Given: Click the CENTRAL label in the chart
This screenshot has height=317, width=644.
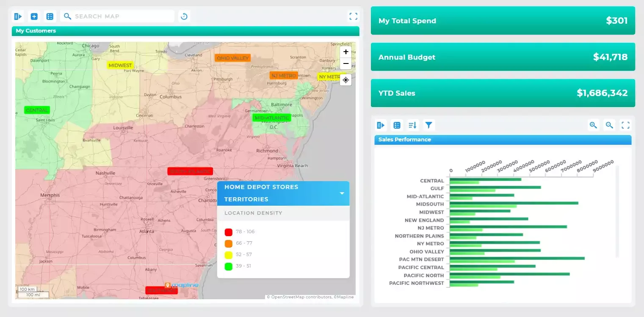Looking at the screenshot, I should point(432,181).
